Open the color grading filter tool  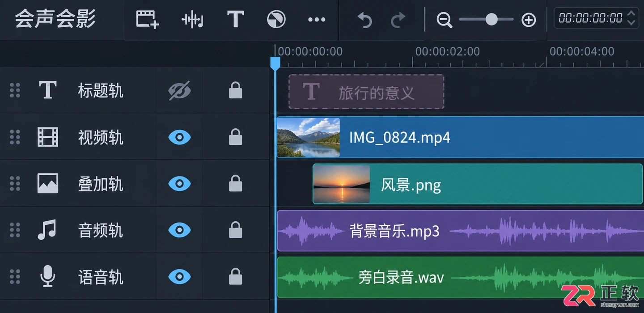pos(276,20)
